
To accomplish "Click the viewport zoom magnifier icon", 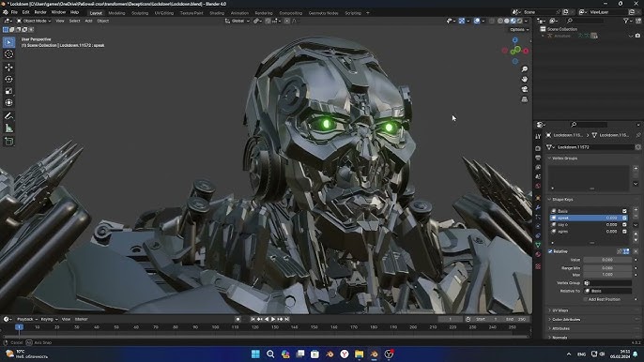I will tap(525, 69).
